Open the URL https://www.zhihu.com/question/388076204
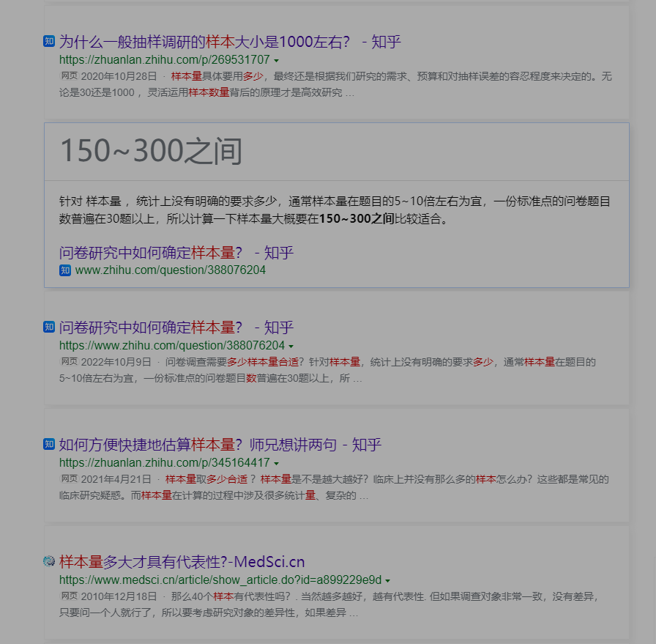The height and width of the screenshot is (644, 656). (x=172, y=346)
